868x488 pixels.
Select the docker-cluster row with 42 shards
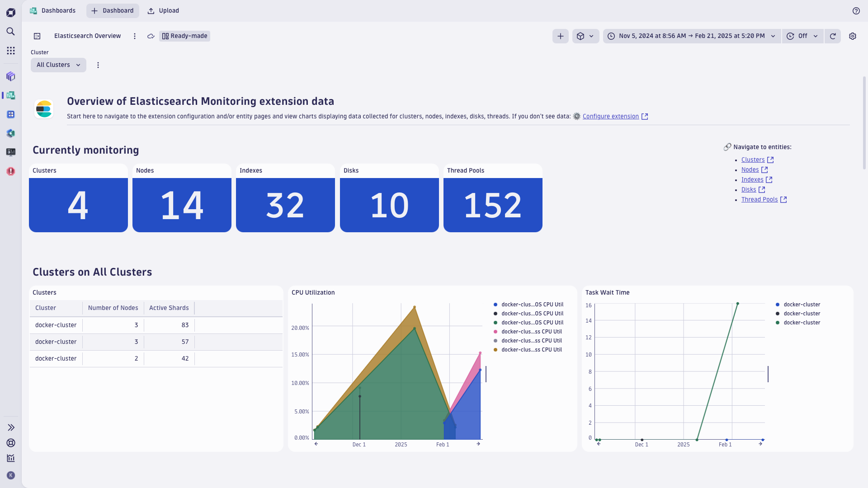click(x=156, y=359)
